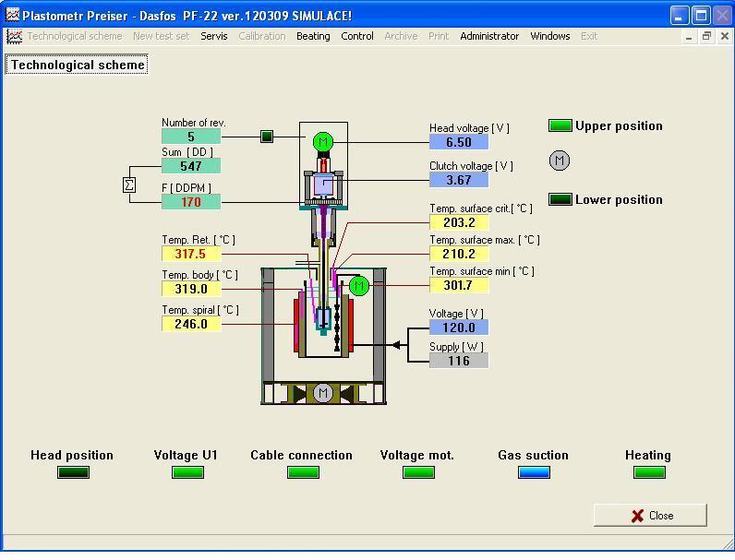
Task: Click the Voltage U1 label
Action: (186, 455)
